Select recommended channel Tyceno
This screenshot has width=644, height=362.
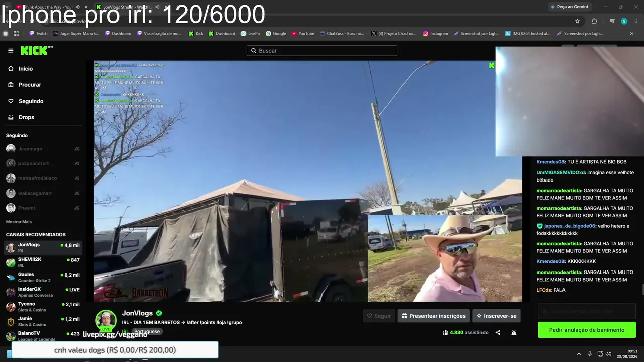[42, 306]
